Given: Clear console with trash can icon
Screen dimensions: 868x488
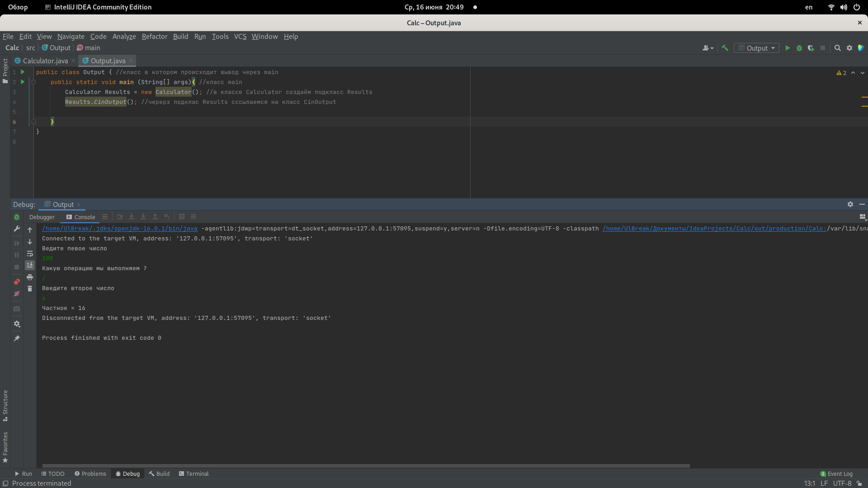Looking at the screenshot, I should (x=30, y=289).
